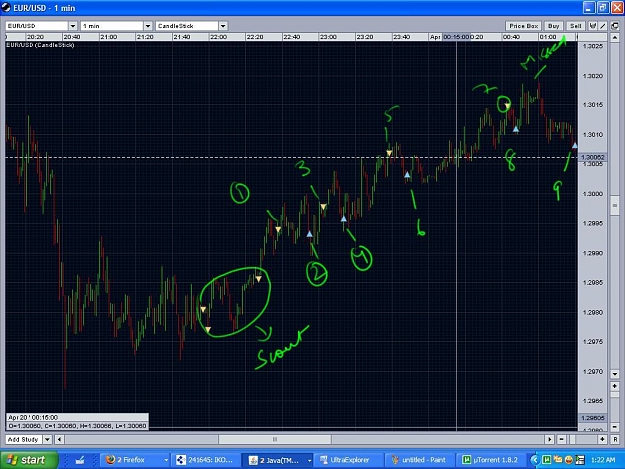This screenshot has height=469, width=625.
Task: Click the CandleStick chart style field
Action: pos(187,26)
